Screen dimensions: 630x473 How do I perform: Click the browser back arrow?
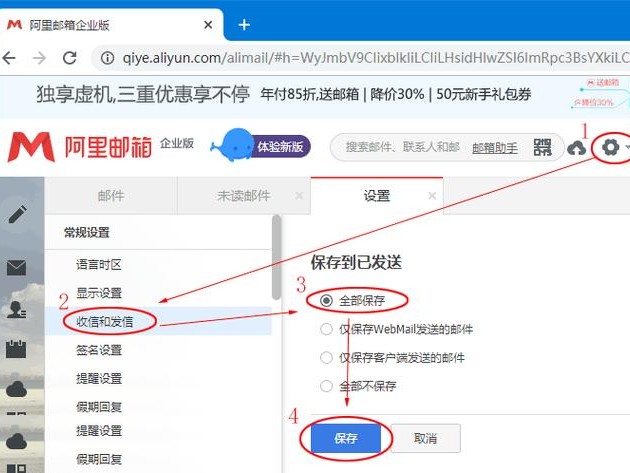(x=9, y=58)
